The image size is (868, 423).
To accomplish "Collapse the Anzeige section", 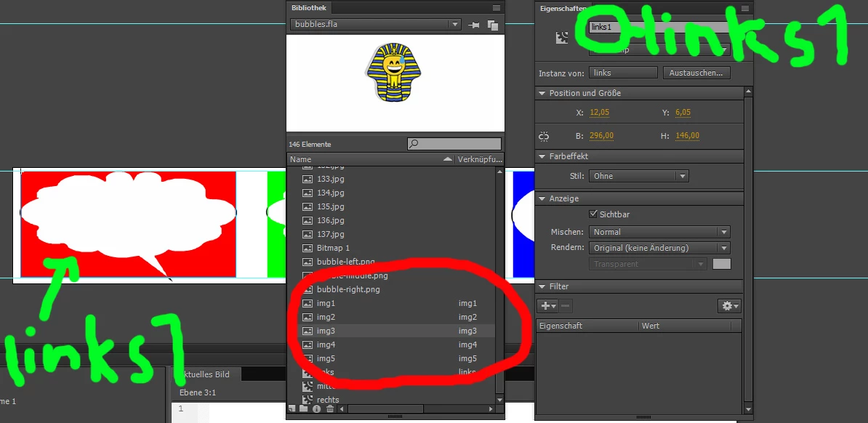I will (542, 198).
